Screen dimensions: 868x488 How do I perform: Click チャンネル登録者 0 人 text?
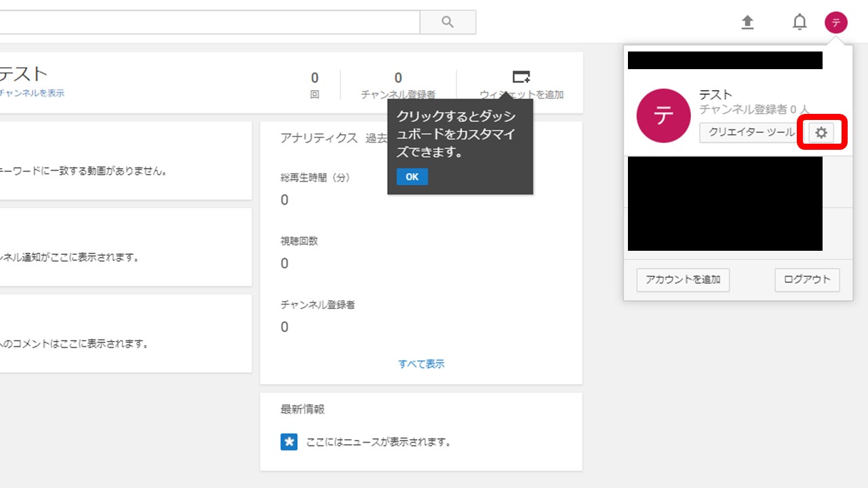(754, 109)
